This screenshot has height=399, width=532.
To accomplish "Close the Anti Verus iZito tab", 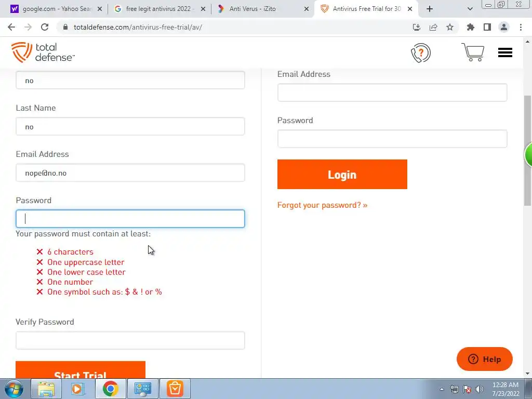I will (307, 9).
